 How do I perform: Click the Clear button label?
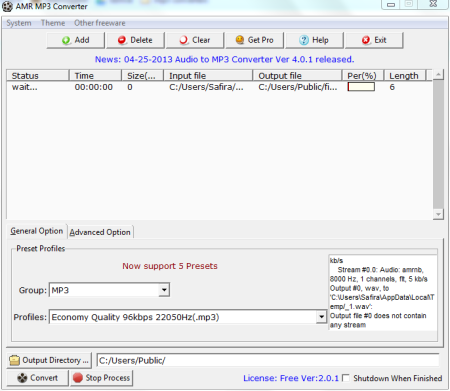(201, 40)
